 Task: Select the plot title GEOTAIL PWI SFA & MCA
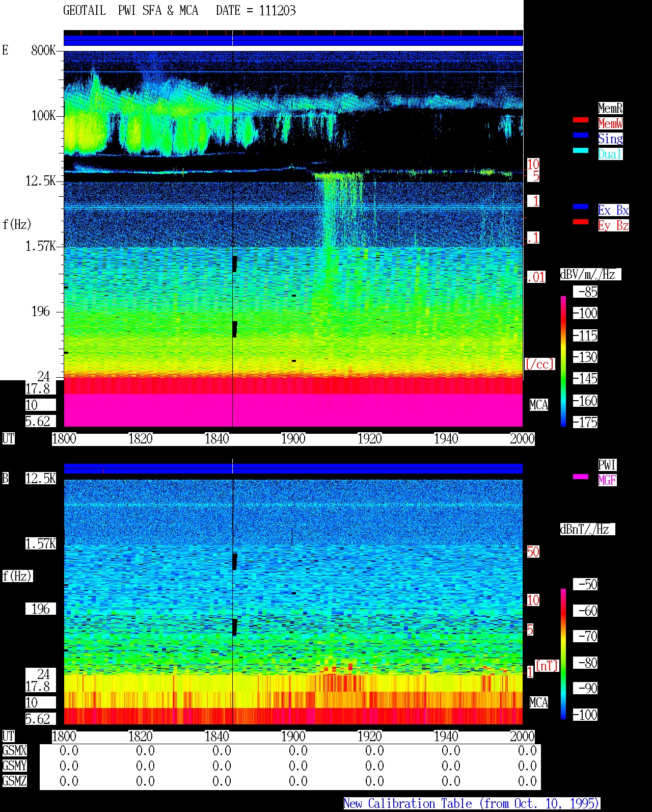[130, 11]
